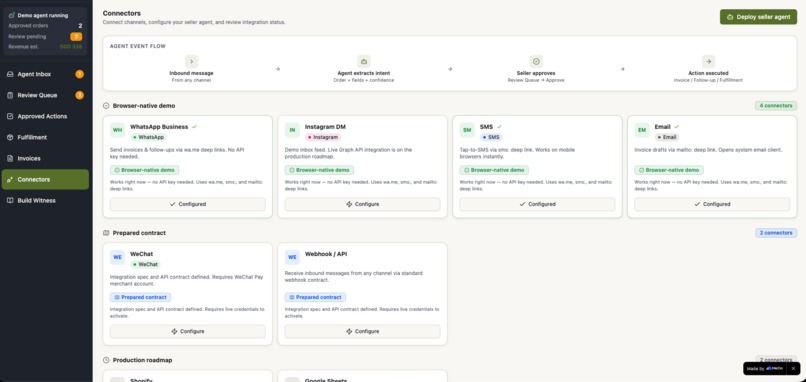Click Configure button on Webhook / API card
Image resolution: width=806 pixels, height=382 pixels.
click(x=362, y=331)
